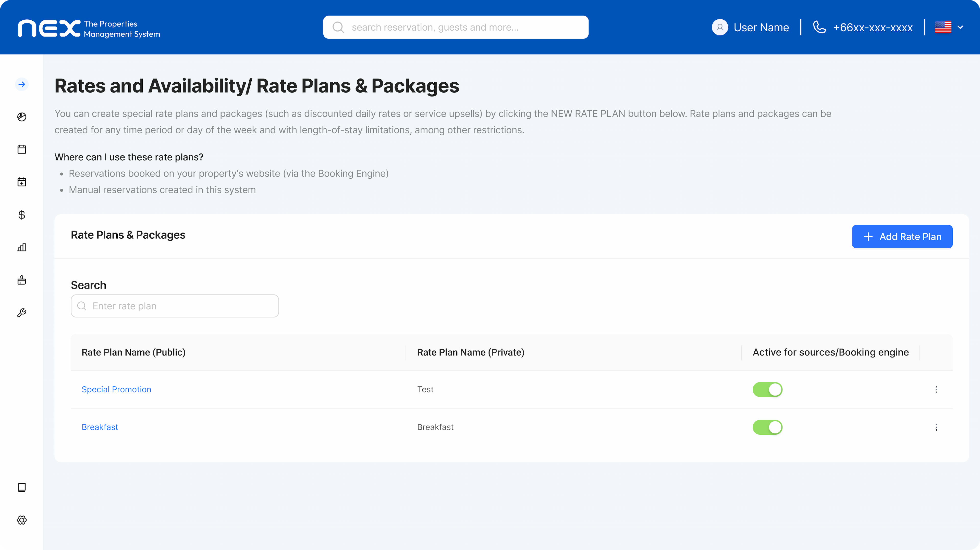Toggle Breakfast rate plan active switch
Screen dimensions: 980x550
coord(767,427)
